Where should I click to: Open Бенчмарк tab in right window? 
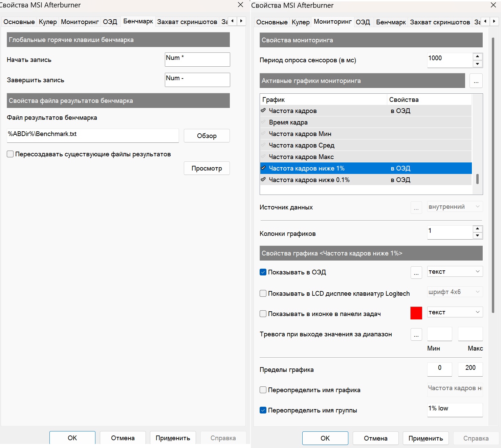click(391, 22)
